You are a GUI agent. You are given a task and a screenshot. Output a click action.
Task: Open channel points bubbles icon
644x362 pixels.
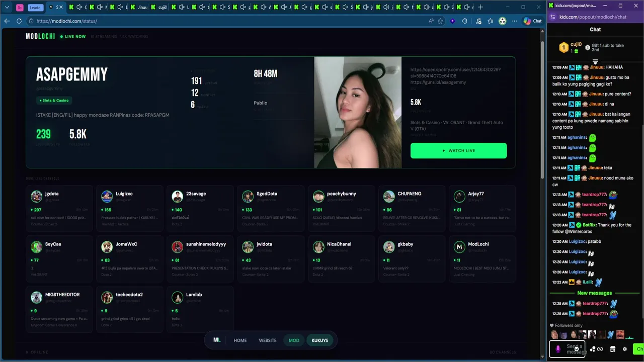click(593, 349)
